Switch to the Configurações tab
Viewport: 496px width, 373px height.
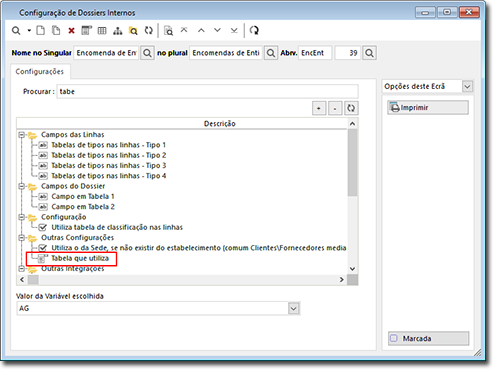[x=40, y=72]
